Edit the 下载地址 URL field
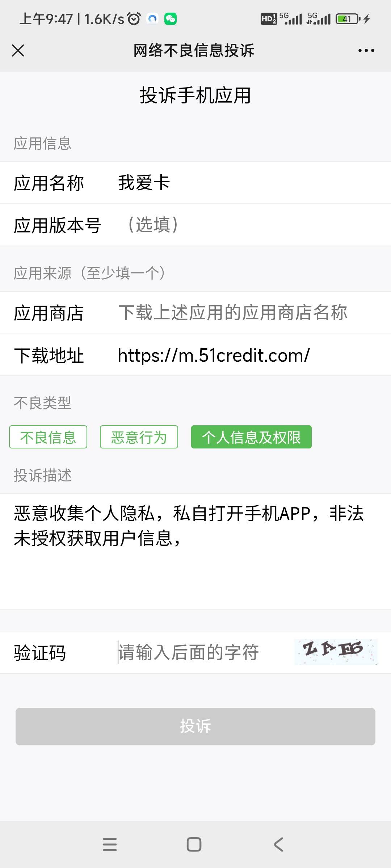 (195, 355)
